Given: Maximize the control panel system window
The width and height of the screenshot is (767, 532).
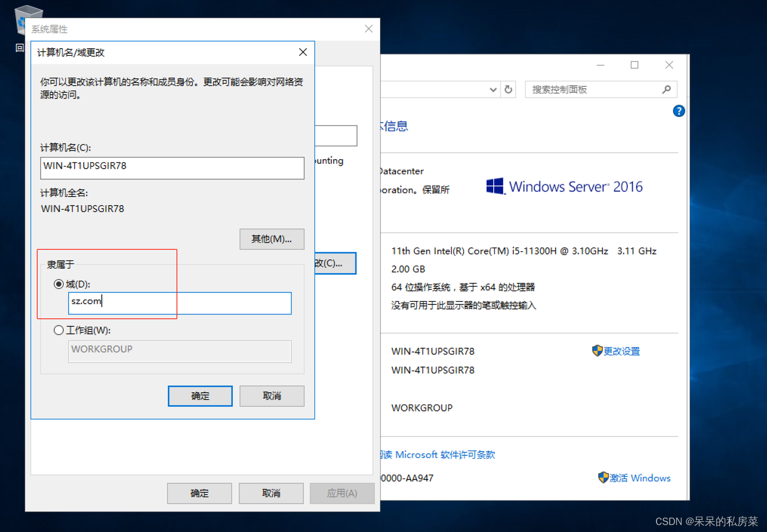Looking at the screenshot, I should point(635,65).
